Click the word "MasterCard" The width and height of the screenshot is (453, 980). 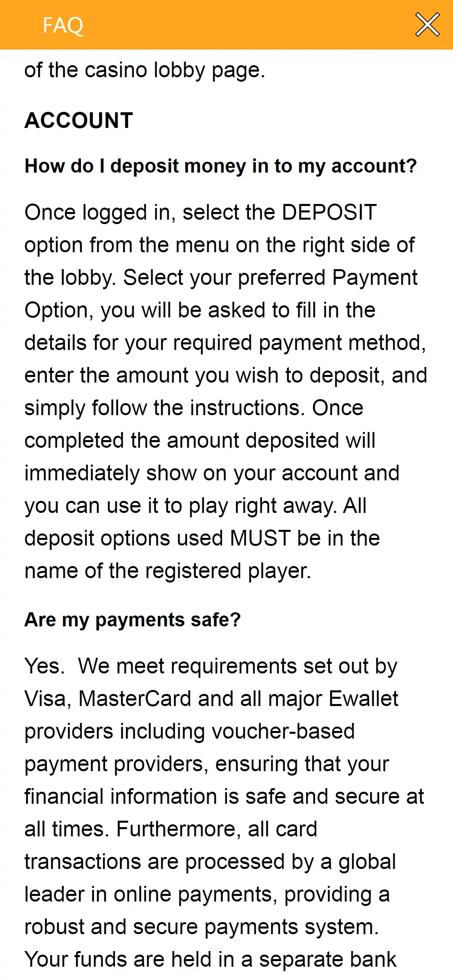click(x=134, y=699)
